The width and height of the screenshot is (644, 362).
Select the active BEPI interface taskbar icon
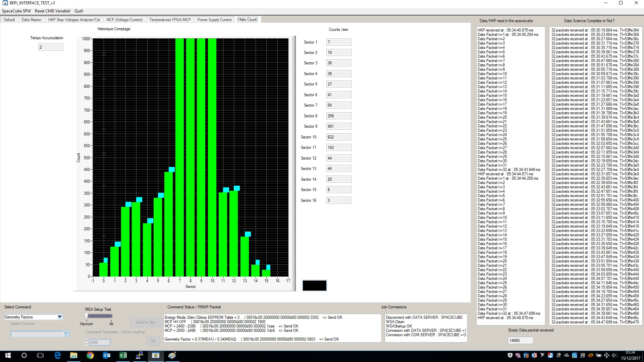pos(156,355)
